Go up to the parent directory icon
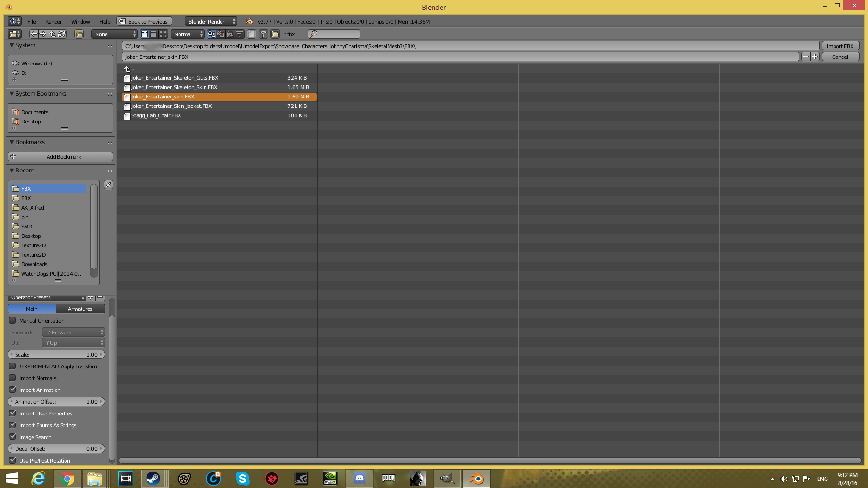Viewport: 868px width, 488px height. [x=52, y=34]
